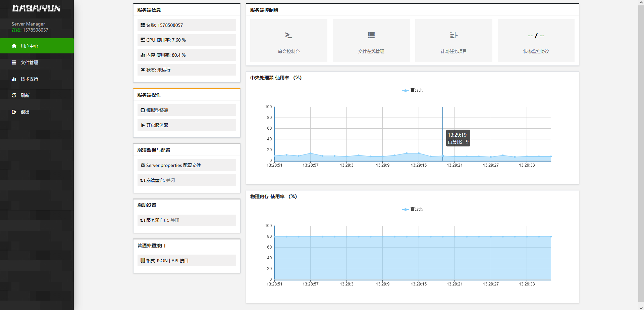Toggle 百分比 legend in memory chart
Screen dimensions: 644x310
point(412,209)
